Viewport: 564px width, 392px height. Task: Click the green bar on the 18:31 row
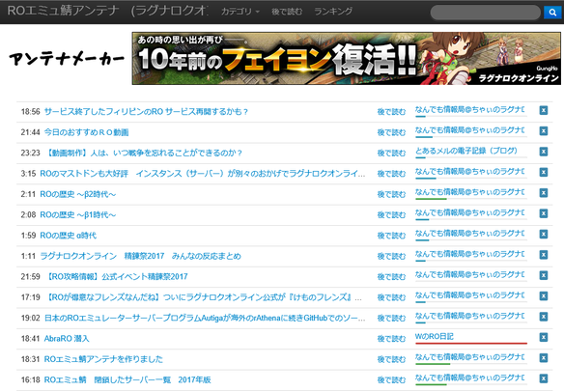[433, 364]
